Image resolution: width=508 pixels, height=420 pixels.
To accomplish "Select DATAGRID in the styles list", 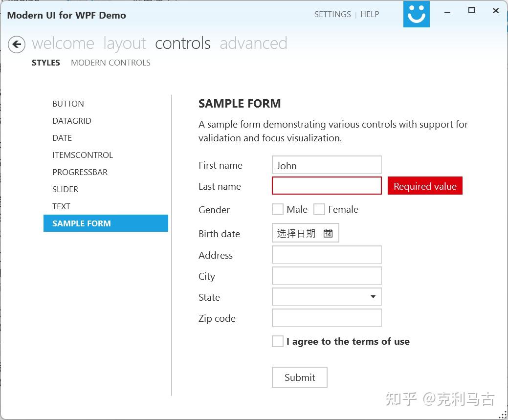I will (x=72, y=121).
